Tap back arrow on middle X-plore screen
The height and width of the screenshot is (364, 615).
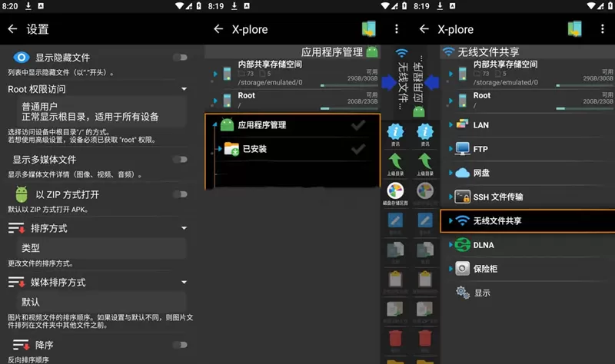218,29
